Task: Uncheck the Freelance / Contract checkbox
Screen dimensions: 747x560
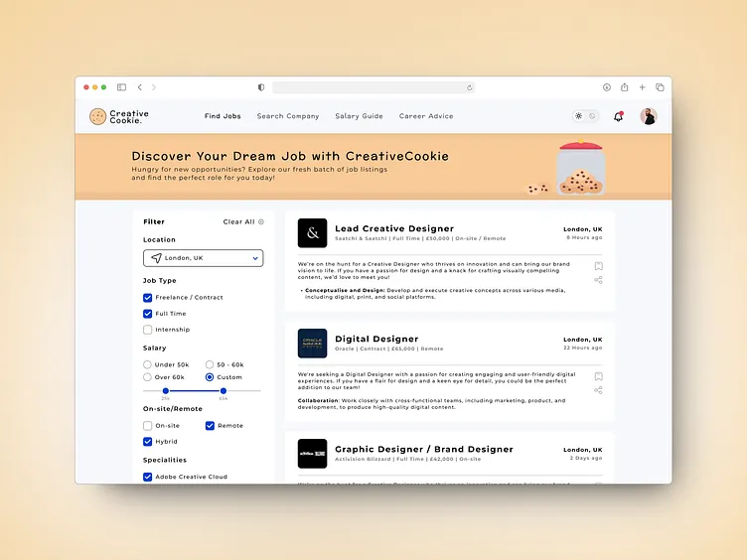Action: pyautogui.click(x=148, y=298)
